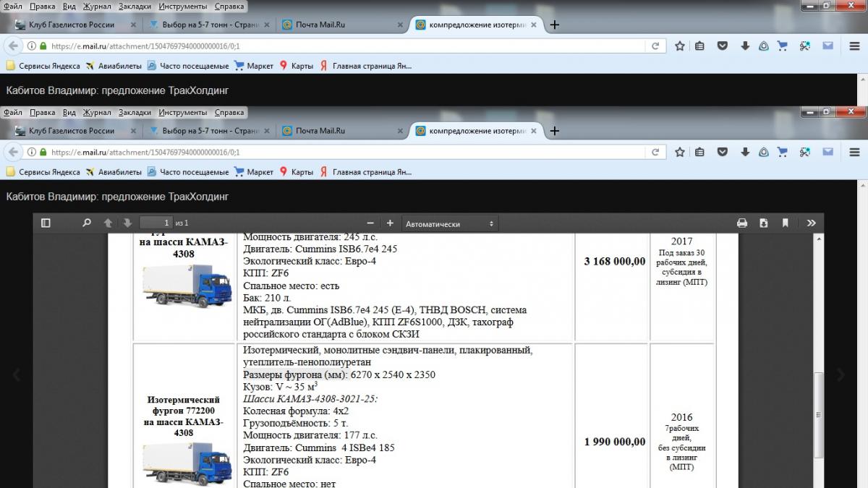The width and height of the screenshot is (868, 488).
Task: Reload the page with top refresh icon
Action: click(655, 46)
